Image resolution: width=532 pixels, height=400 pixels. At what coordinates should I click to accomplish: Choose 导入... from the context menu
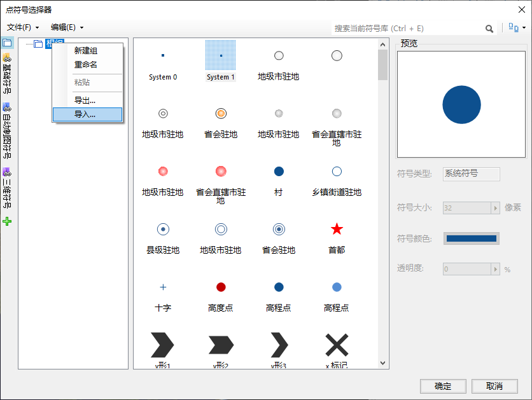click(x=85, y=114)
